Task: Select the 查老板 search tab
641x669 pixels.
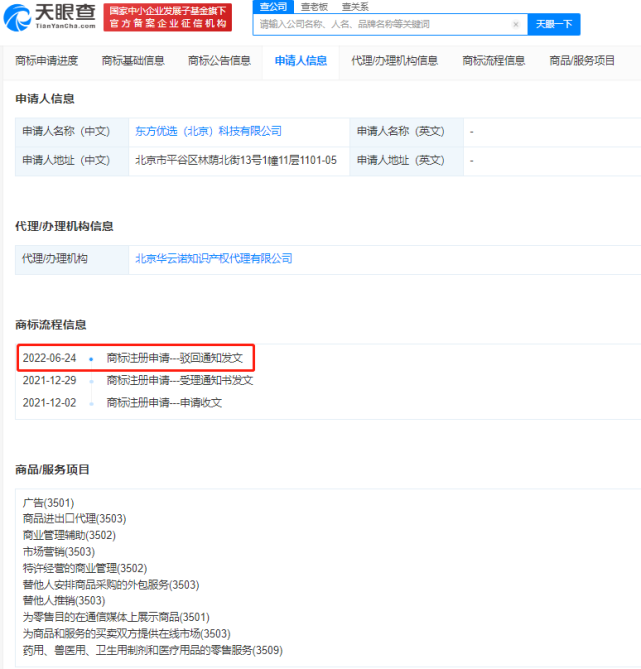Action: (x=314, y=7)
